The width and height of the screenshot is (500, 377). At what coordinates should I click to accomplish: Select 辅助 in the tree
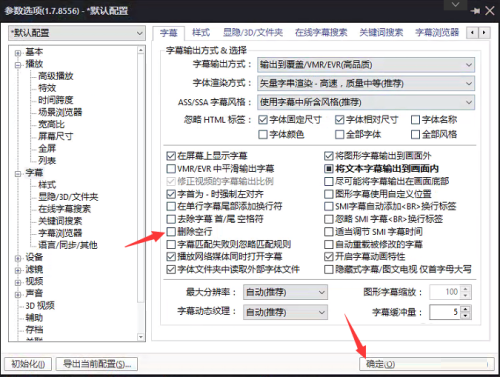coord(34,318)
